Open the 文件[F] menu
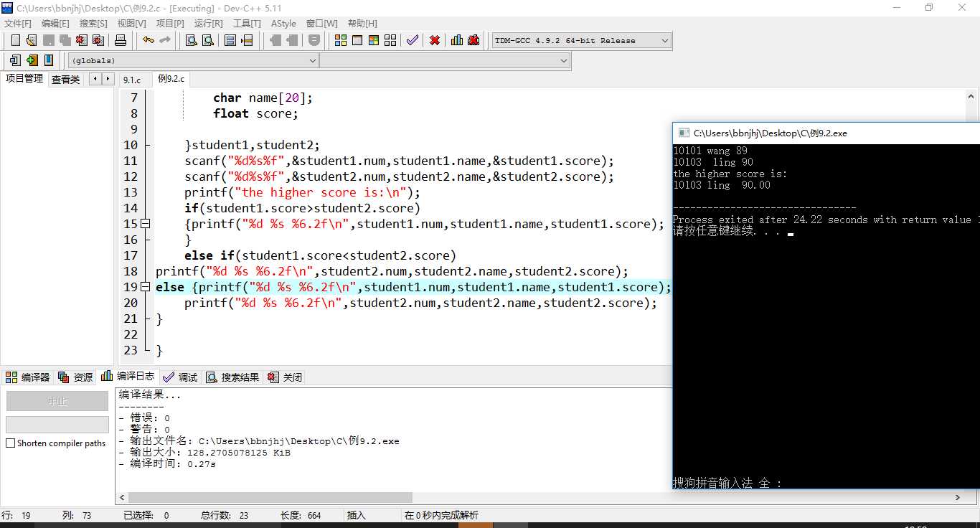The image size is (980, 528). tap(18, 24)
